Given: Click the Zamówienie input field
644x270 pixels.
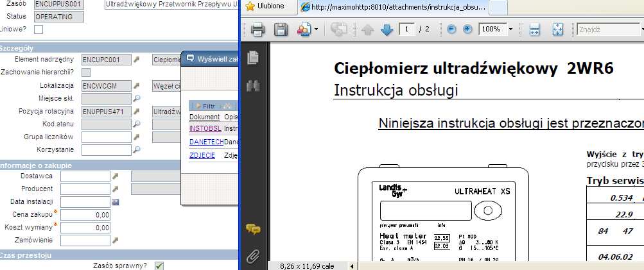Looking at the screenshot, I should [85, 240].
